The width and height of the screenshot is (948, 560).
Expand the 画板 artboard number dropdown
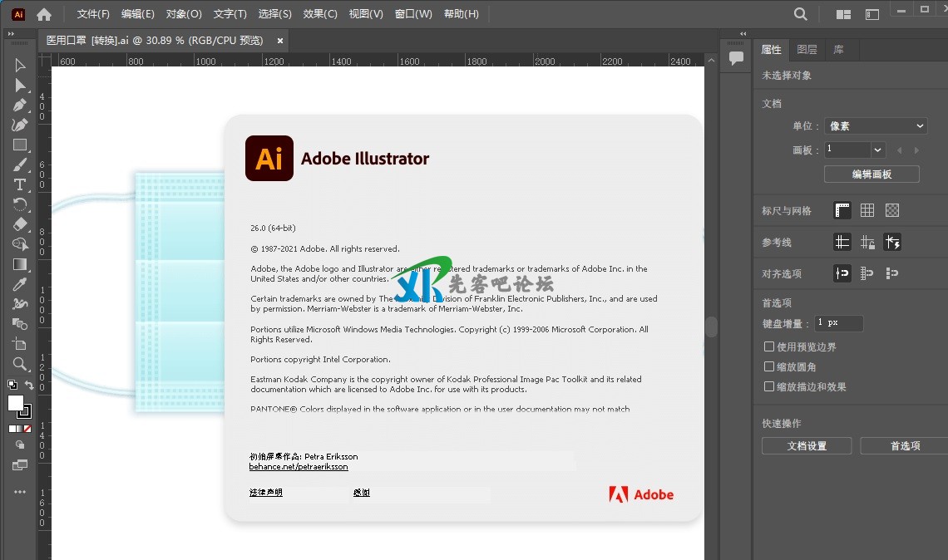pyautogui.click(x=877, y=150)
